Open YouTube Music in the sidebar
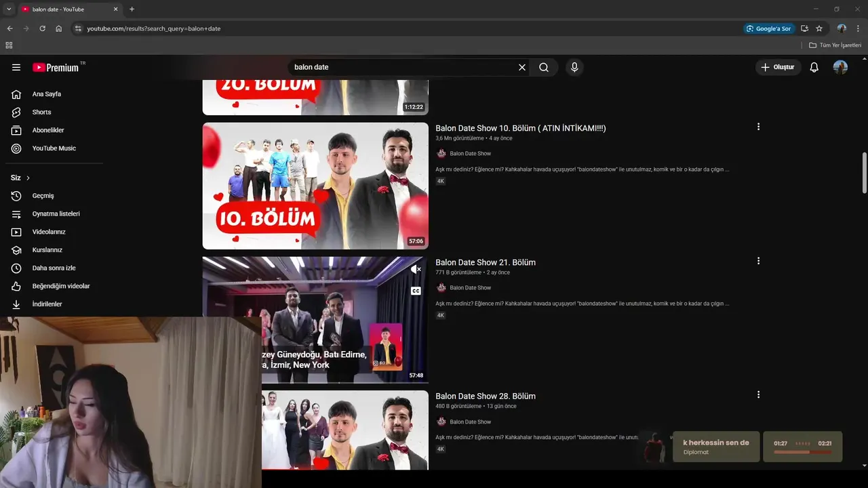Image resolution: width=868 pixels, height=488 pixels. click(x=54, y=148)
